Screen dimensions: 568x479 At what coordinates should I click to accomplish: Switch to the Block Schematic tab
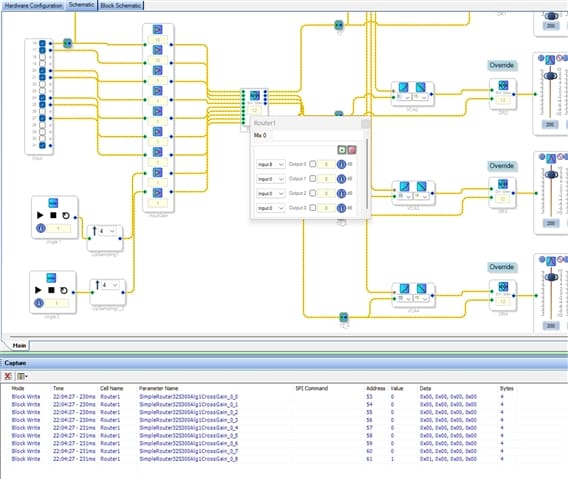(121, 5)
